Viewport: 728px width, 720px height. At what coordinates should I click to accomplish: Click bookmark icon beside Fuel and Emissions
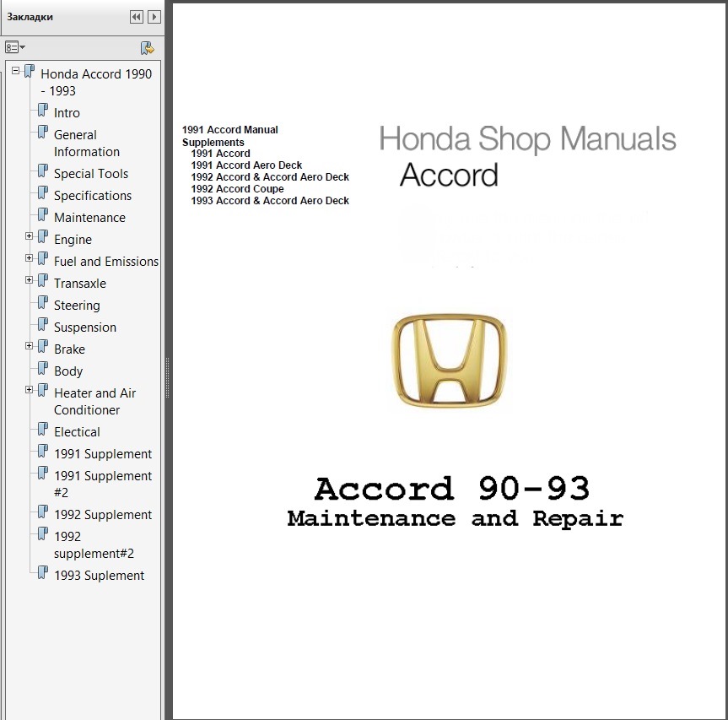click(x=43, y=259)
